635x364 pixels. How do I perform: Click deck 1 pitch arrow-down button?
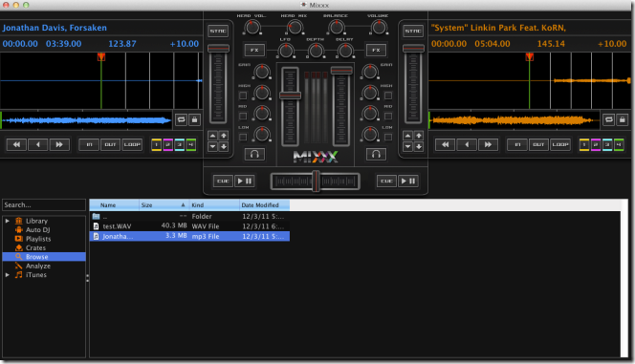tap(223, 146)
